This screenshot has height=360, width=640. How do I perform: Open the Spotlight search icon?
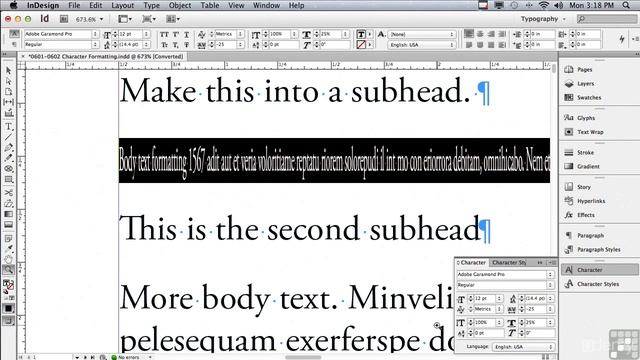[626, 5]
